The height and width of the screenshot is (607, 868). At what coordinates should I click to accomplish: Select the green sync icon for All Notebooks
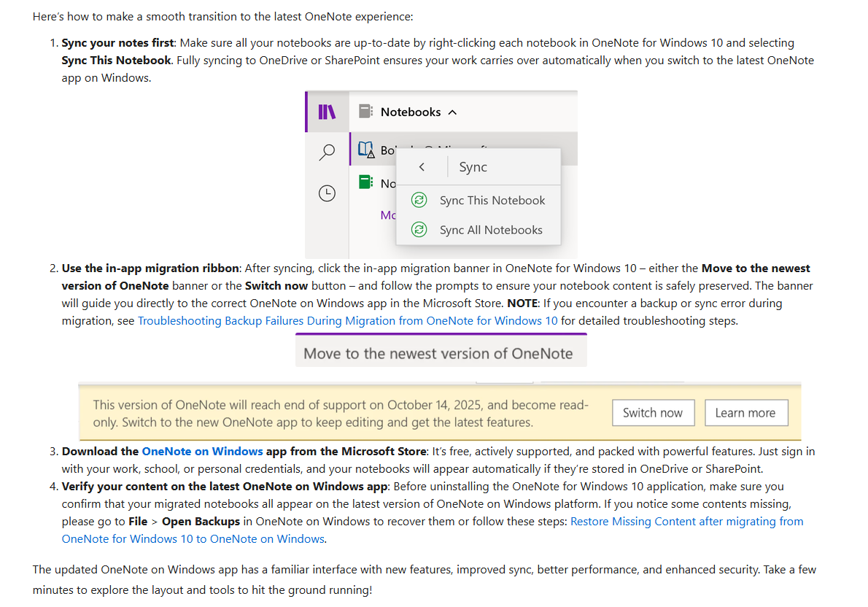tap(419, 229)
